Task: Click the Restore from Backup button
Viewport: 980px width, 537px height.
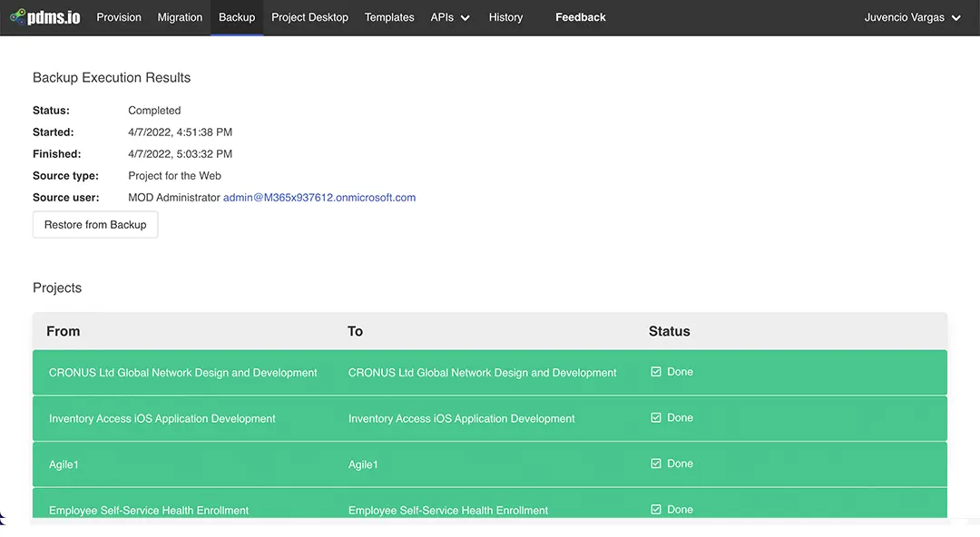Action: point(94,224)
